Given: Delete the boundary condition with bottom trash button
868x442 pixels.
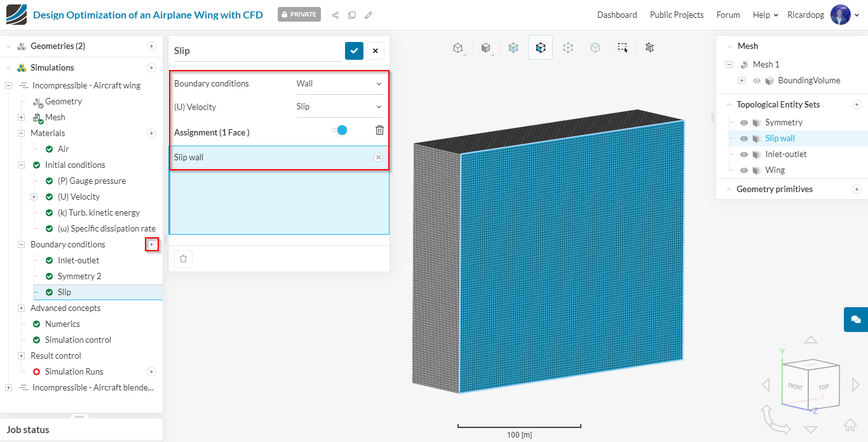Looking at the screenshot, I should pos(183,259).
